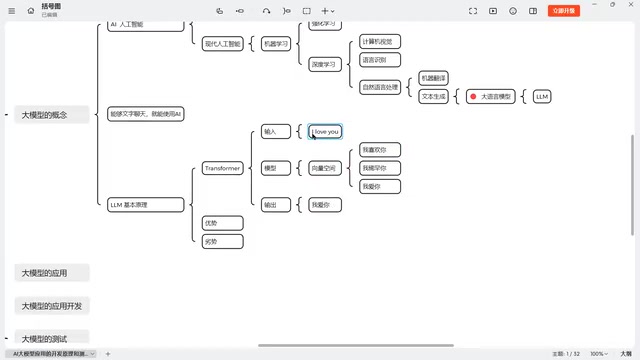Select the 大模型的应用开发 main topic

coord(52,306)
